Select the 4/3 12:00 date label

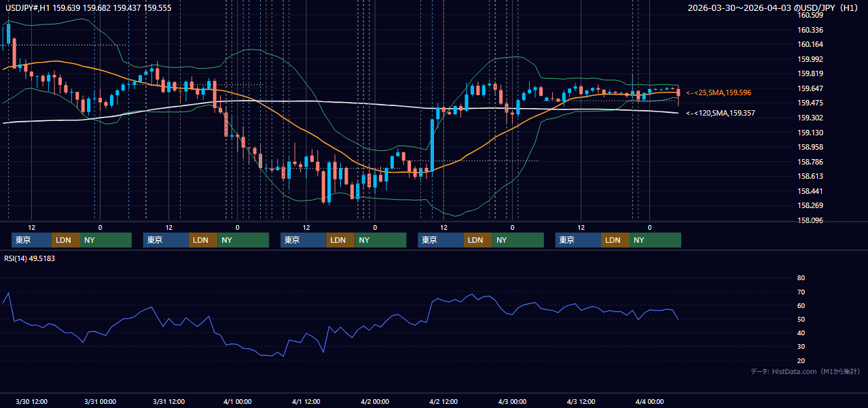581,401
